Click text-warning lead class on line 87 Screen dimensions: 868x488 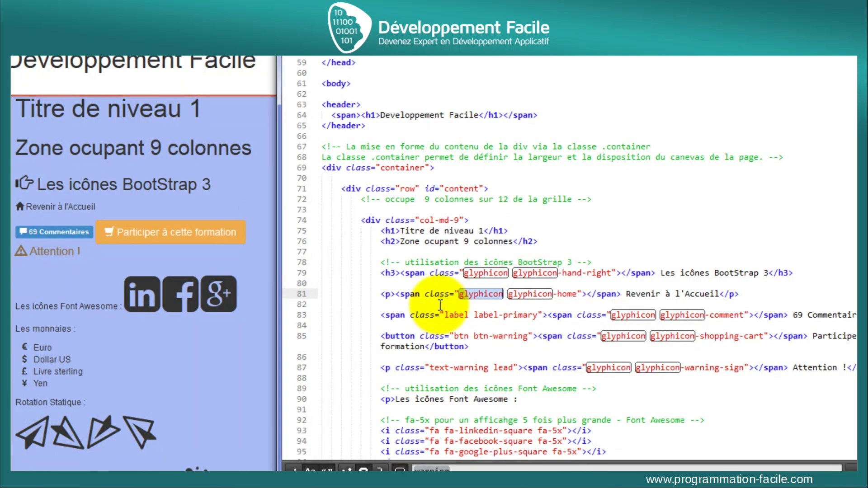pyautogui.click(x=471, y=367)
